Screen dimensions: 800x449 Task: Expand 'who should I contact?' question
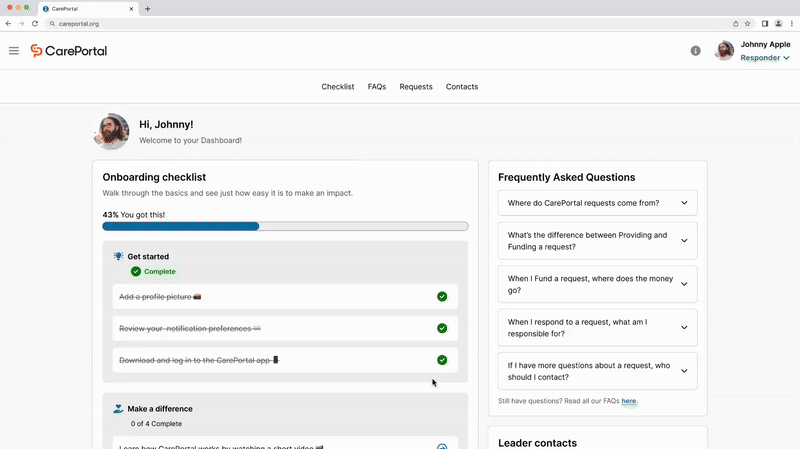(x=597, y=371)
